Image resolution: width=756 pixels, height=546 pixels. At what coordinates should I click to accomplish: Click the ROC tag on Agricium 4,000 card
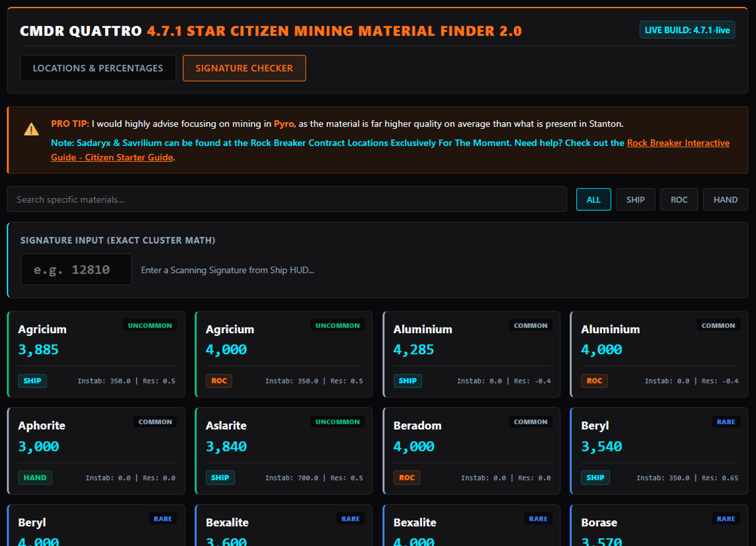coord(219,381)
